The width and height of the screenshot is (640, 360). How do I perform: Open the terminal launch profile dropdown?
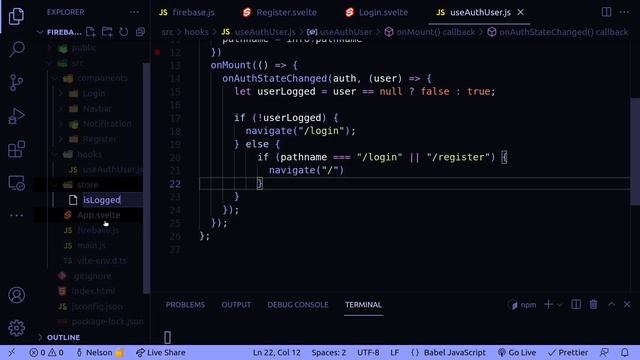[560, 305]
